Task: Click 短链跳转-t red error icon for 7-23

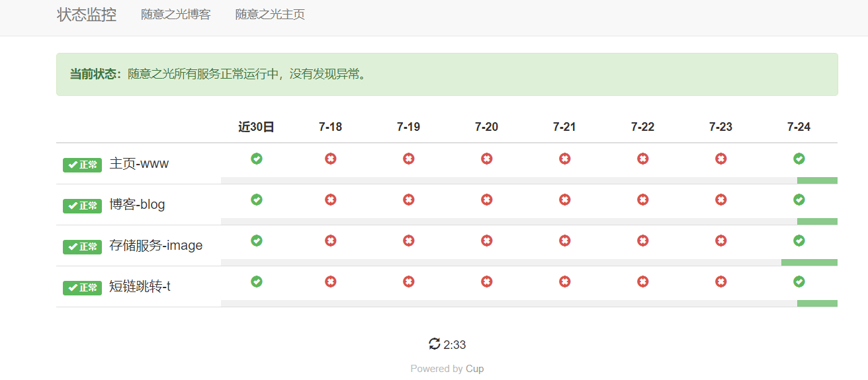Action: coord(720,282)
